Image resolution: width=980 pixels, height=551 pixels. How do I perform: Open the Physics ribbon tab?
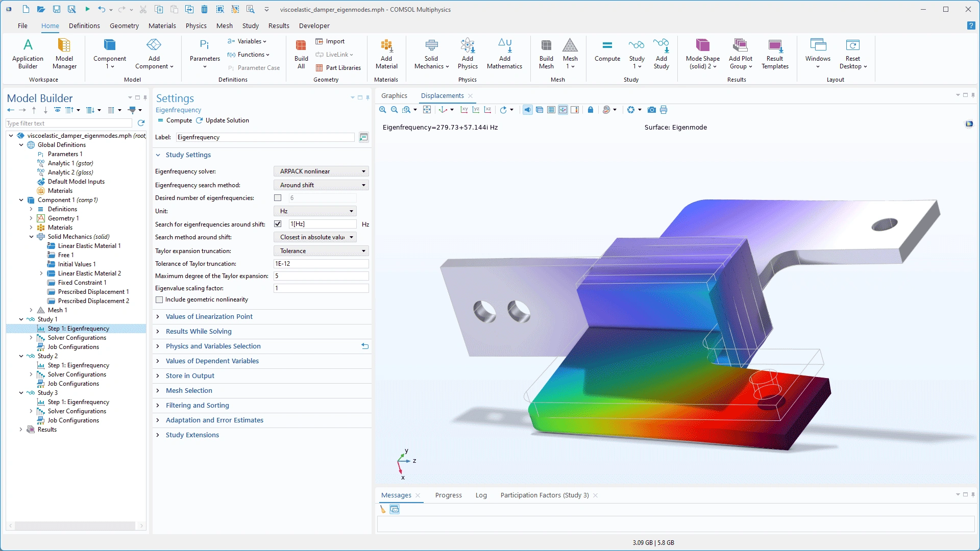pyautogui.click(x=196, y=26)
